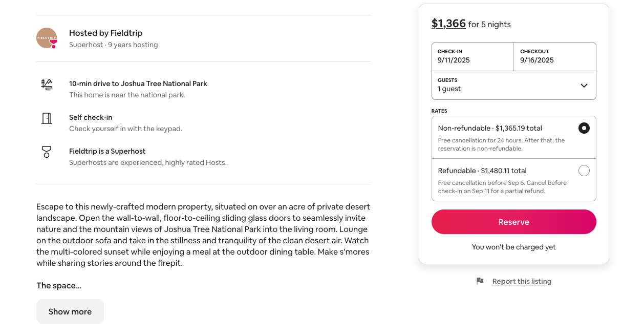Select the Non-refundable rate radio button

click(584, 128)
